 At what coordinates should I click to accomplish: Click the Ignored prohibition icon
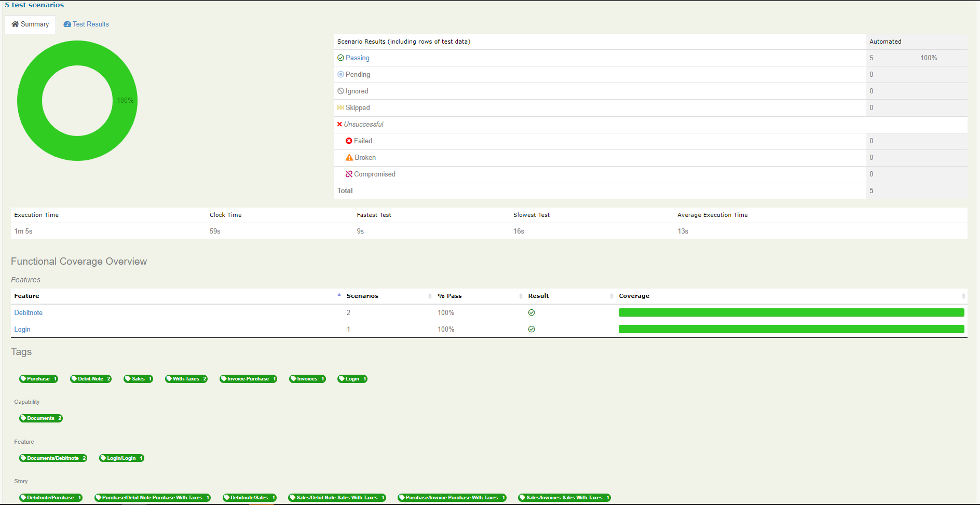click(341, 91)
